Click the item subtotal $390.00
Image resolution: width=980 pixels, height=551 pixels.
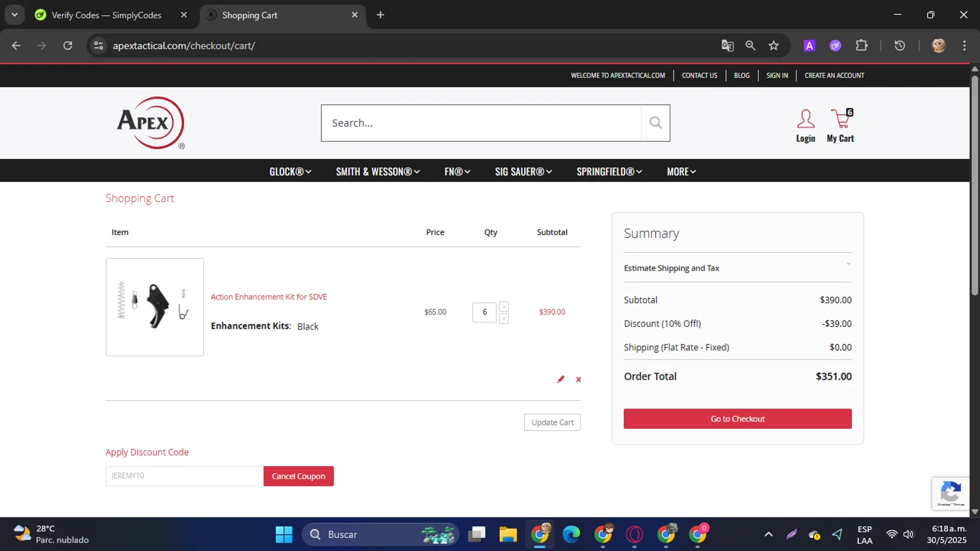[x=552, y=312]
